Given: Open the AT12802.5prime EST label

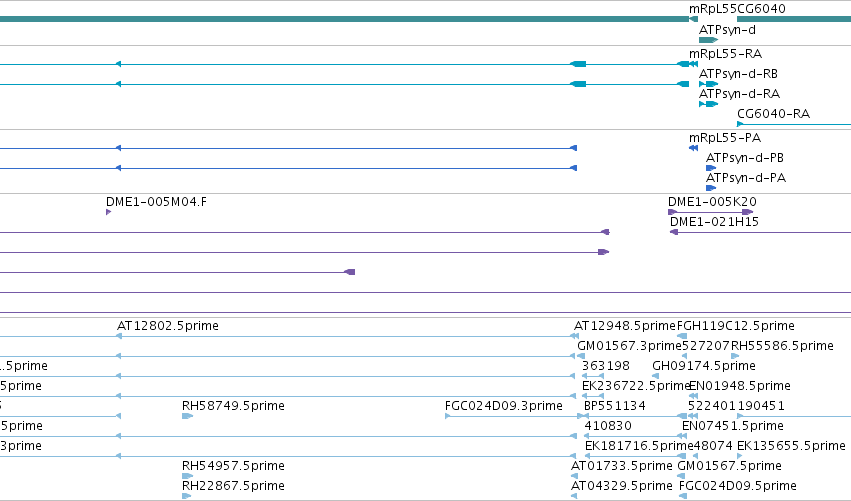Looking at the screenshot, I should pos(168,326).
